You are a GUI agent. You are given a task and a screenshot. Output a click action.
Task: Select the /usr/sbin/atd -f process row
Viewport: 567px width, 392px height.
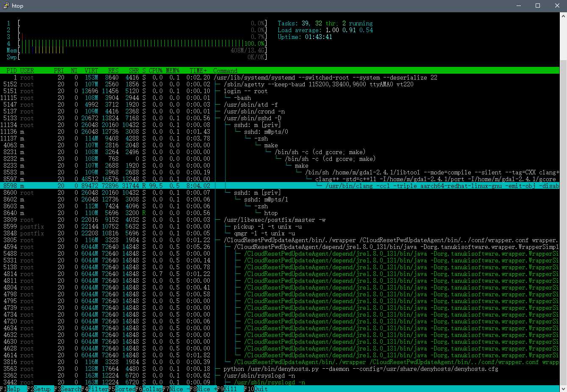(x=280, y=105)
